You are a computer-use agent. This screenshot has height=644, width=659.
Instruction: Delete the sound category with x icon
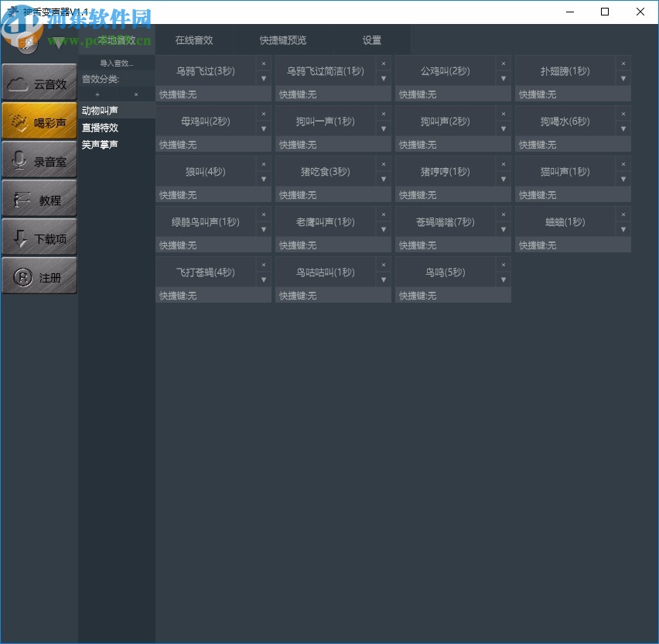point(136,94)
